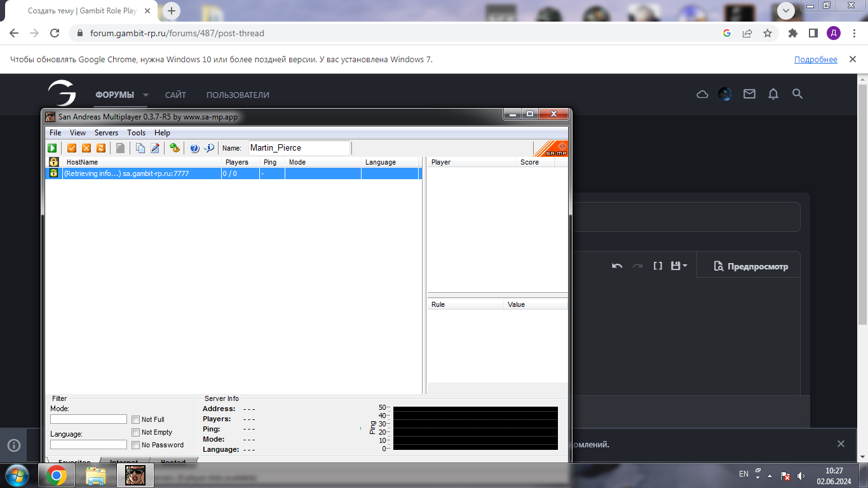The image size is (868, 488).
Task: Open the forum editor save drafts dropdown
Action: (679, 266)
